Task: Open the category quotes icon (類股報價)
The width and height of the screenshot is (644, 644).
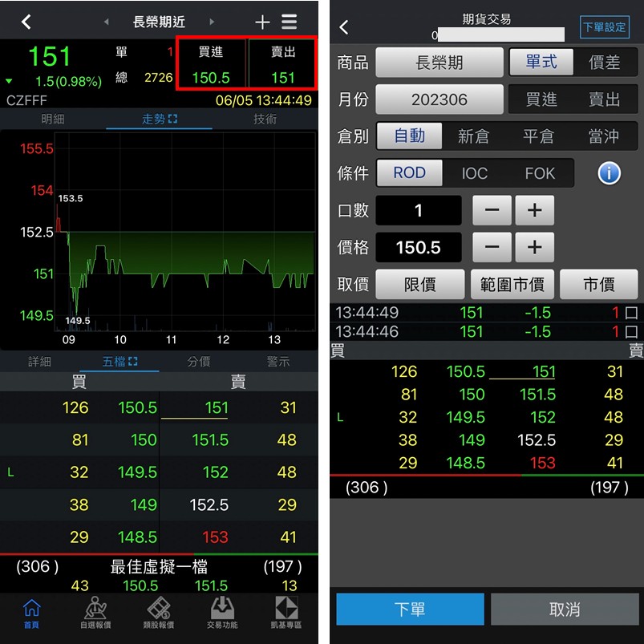Action: pyautogui.click(x=159, y=614)
